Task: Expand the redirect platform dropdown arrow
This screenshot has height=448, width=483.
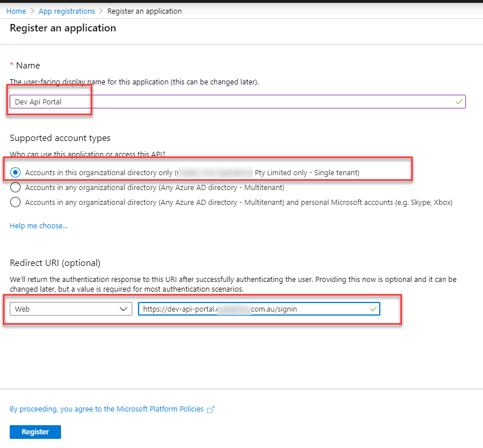Action: click(x=124, y=309)
